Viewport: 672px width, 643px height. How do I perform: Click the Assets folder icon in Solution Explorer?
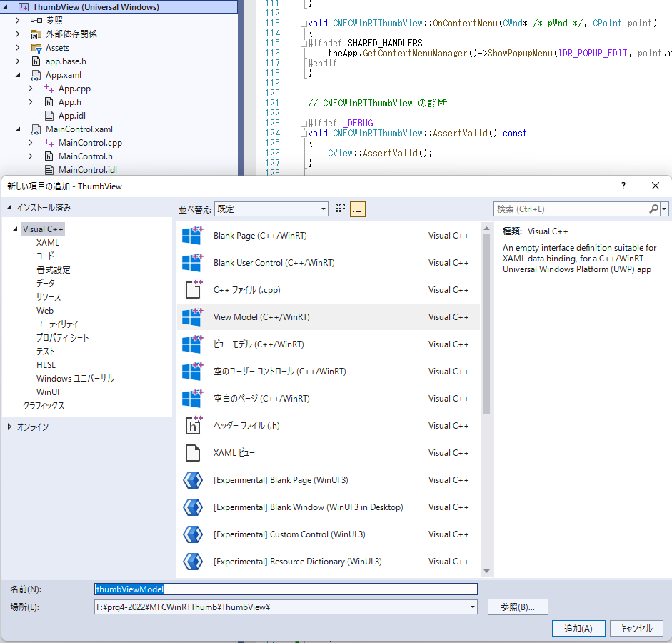[x=36, y=48]
